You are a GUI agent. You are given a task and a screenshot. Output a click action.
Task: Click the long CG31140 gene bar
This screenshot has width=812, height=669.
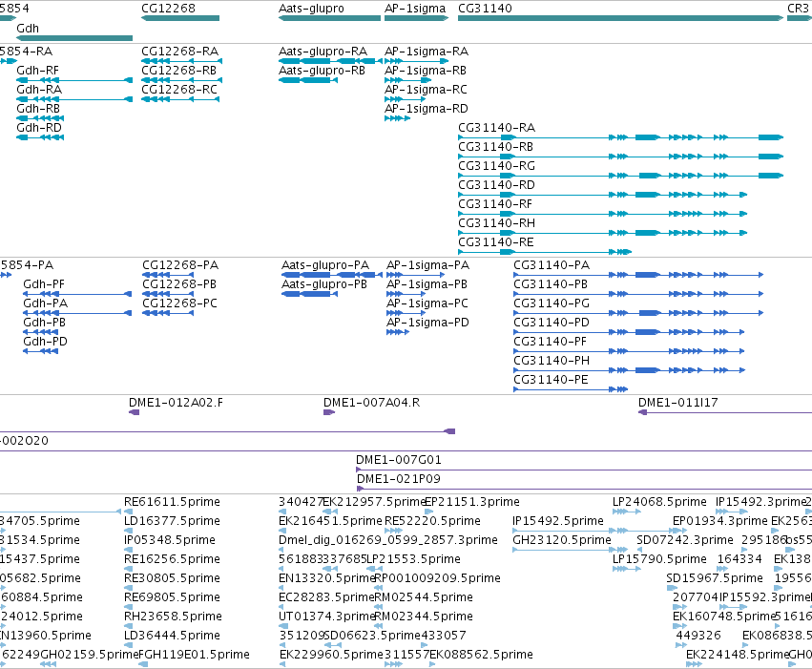[620, 18]
